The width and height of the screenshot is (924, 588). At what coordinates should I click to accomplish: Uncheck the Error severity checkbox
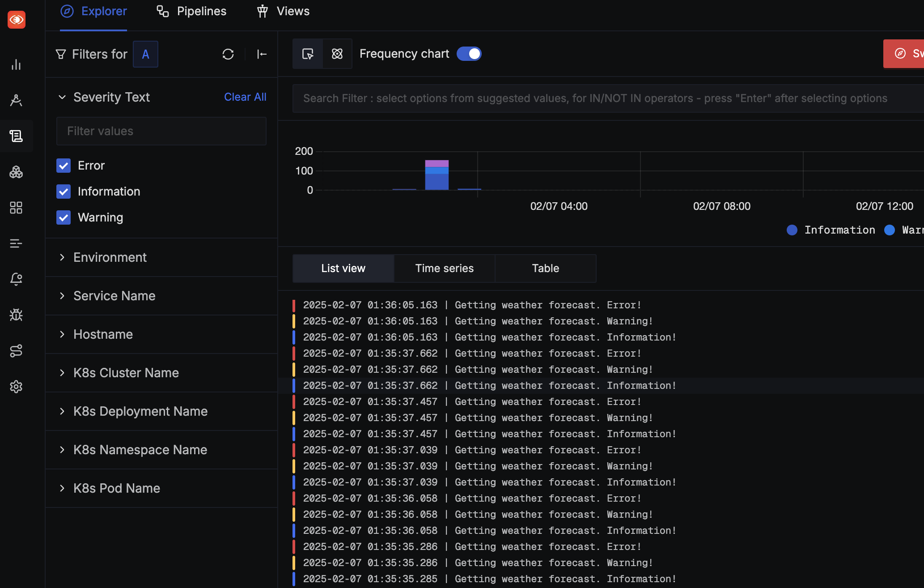[64, 166]
